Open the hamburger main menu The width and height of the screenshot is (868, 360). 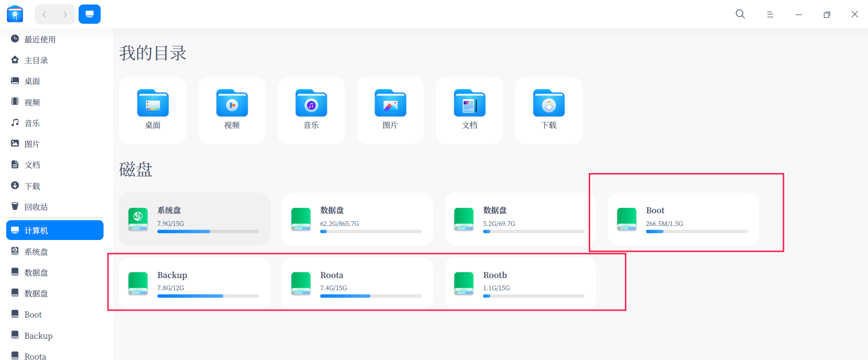[x=770, y=14]
